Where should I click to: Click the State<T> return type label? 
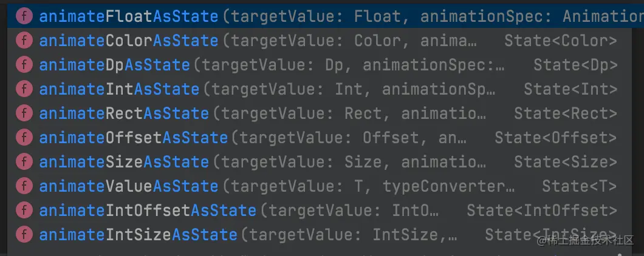[580, 186]
